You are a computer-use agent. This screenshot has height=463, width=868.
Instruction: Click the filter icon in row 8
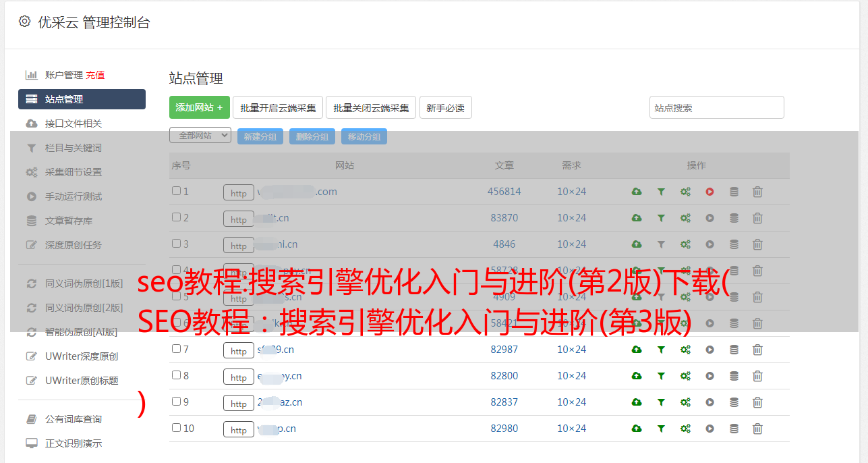coord(661,376)
